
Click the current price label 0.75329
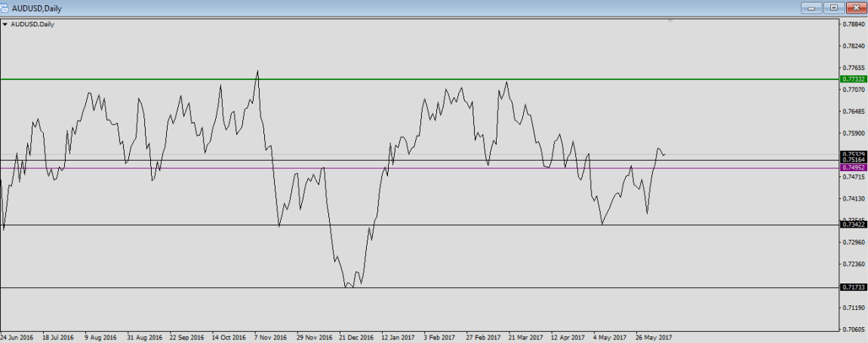854,154
